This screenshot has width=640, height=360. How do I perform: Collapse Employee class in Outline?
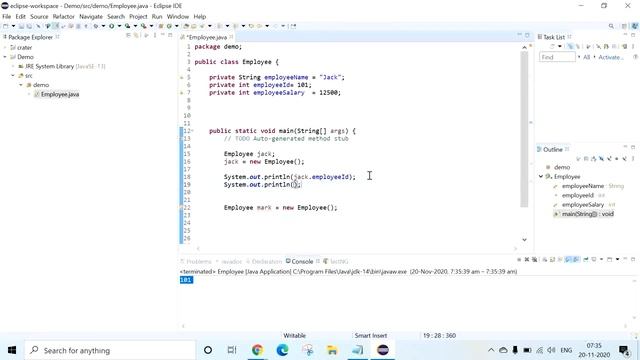pyautogui.click(x=541, y=176)
